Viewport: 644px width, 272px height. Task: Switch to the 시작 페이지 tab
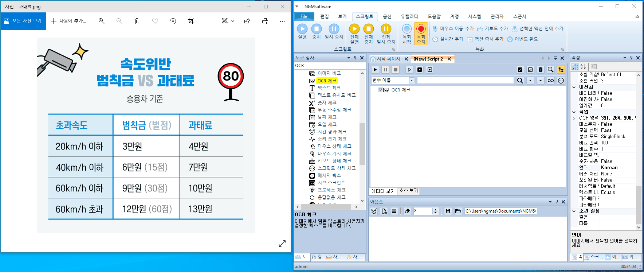(x=389, y=59)
